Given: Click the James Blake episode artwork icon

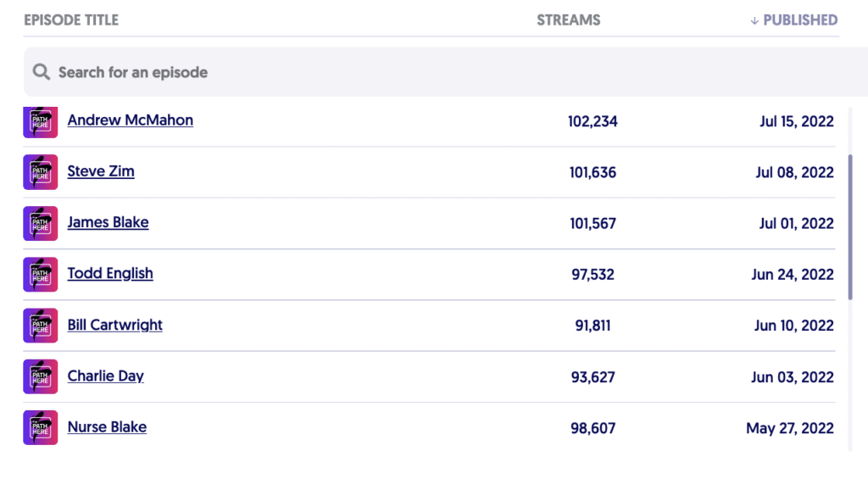Looking at the screenshot, I should point(41,223).
